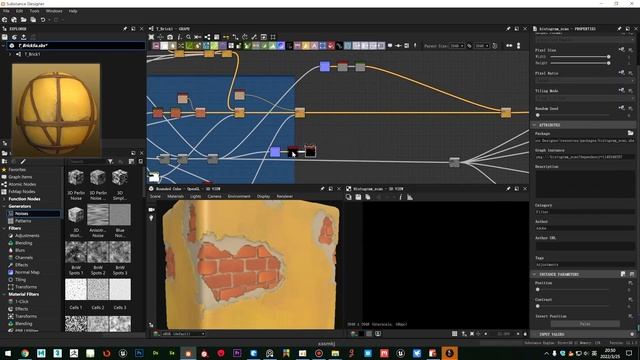The width and height of the screenshot is (640, 360).
Task: Open the Camera menu in 3D view
Action: pos(214,196)
